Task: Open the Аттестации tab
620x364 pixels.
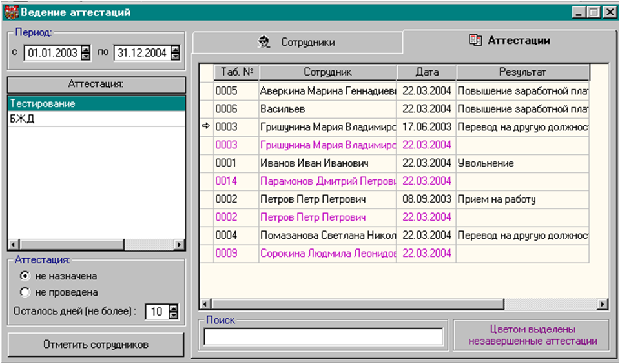Action: [510, 40]
